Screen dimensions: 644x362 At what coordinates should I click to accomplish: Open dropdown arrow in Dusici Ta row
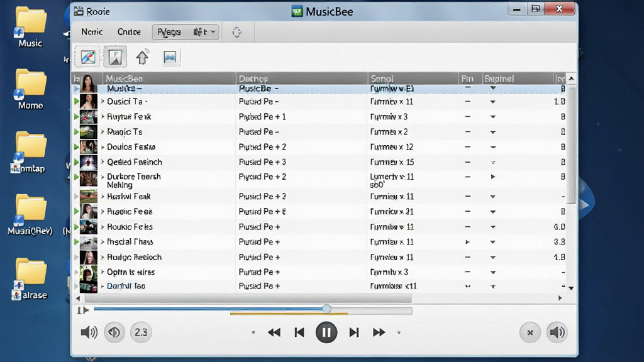(x=493, y=102)
